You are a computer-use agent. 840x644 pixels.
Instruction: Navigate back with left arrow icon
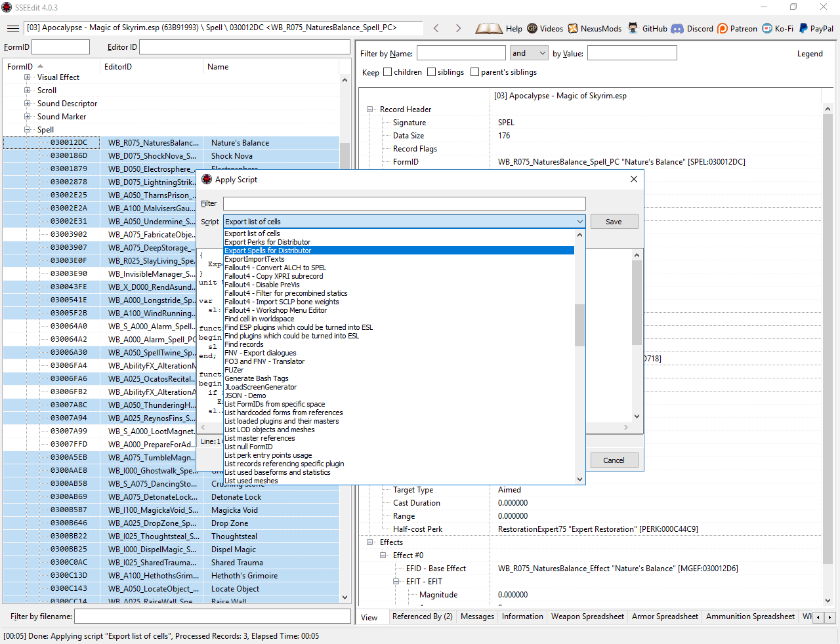[436, 28]
